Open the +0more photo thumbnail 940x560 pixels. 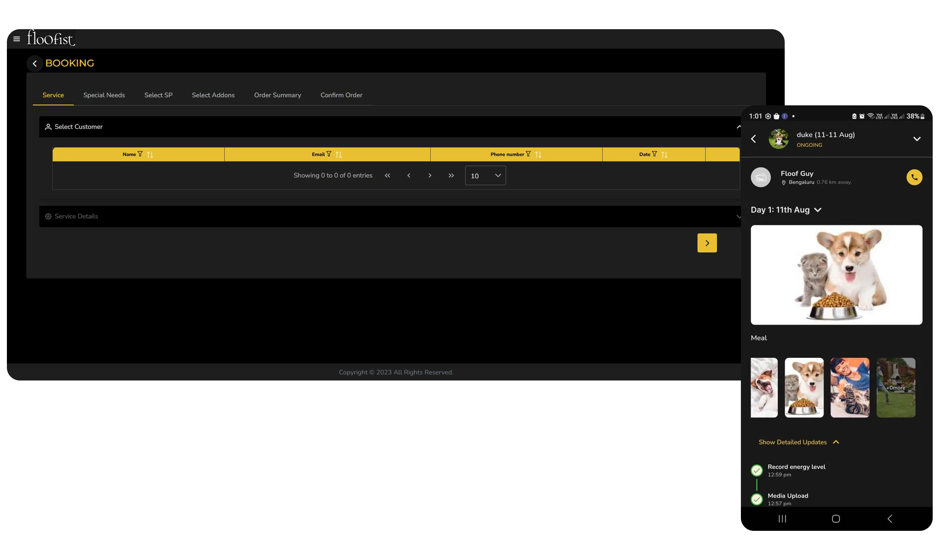pos(895,387)
